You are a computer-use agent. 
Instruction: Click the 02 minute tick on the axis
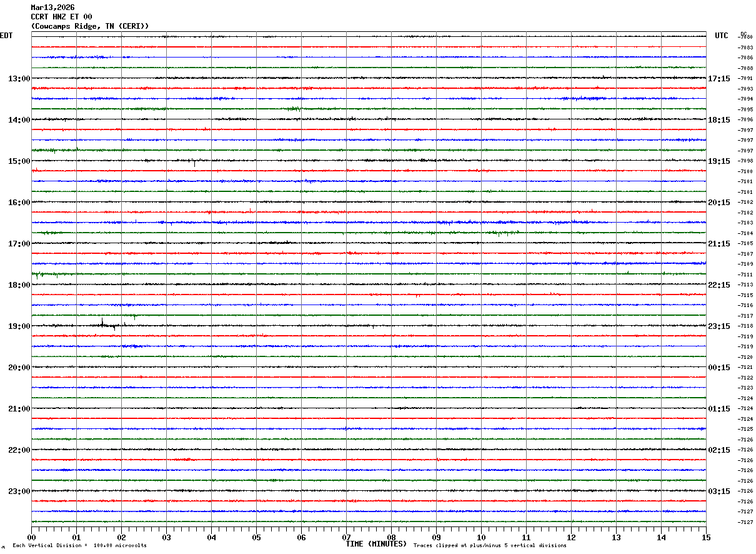121,537
